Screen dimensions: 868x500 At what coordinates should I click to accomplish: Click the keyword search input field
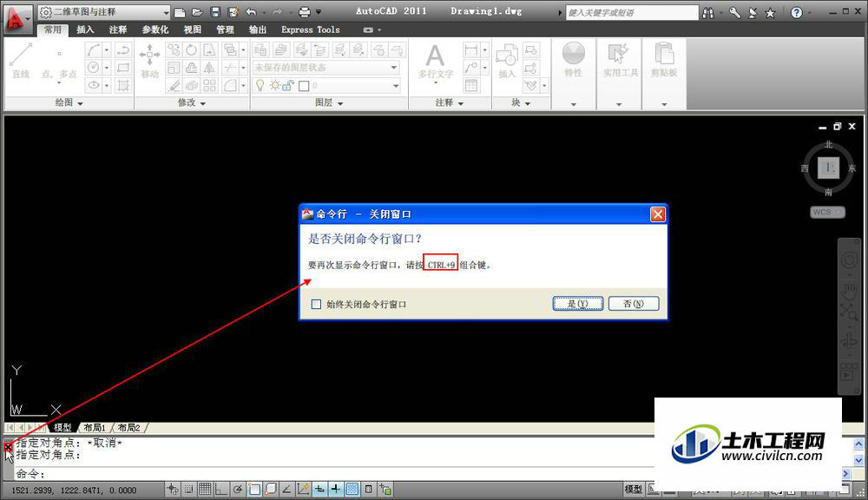pyautogui.click(x=632, y=12)
